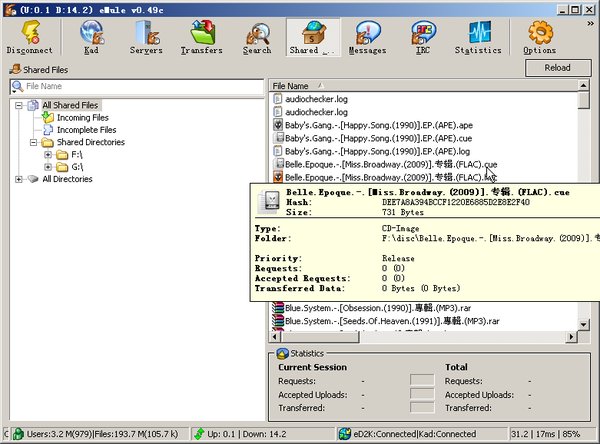Viewport: 600px width, 444px height.
Task: Select Incomplete Files in tree
Action: [86, 130]
